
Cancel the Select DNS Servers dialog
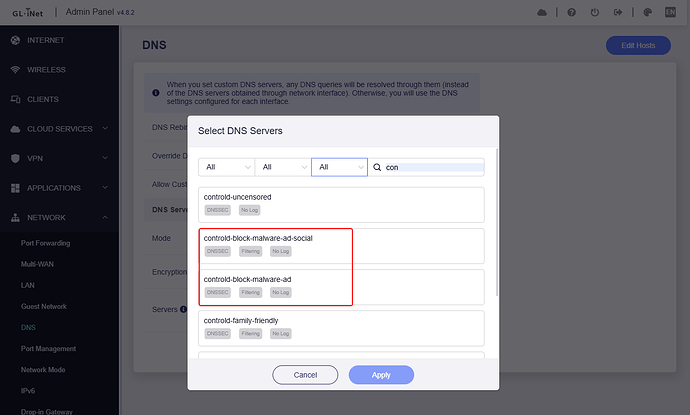pyautogui.click(x=305, y=375)
